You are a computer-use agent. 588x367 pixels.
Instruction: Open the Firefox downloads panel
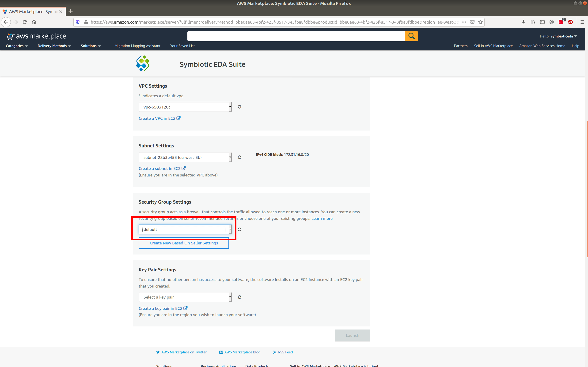coord(524,22)
